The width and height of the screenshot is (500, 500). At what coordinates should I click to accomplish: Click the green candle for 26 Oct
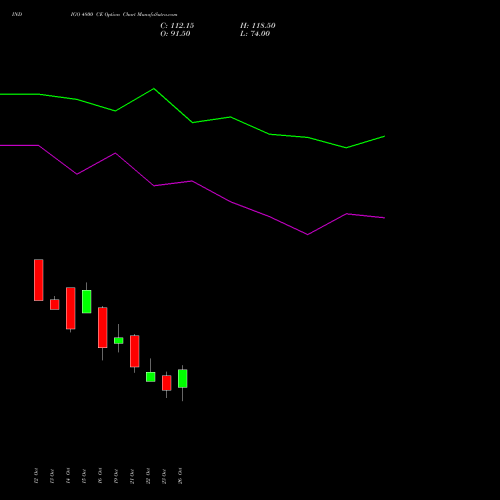(x=183, y=379)
